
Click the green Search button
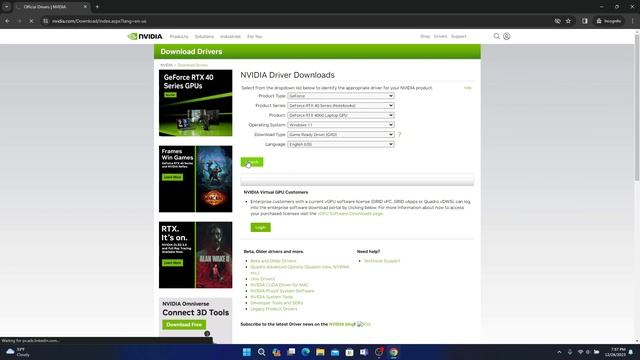coord(252,162)
